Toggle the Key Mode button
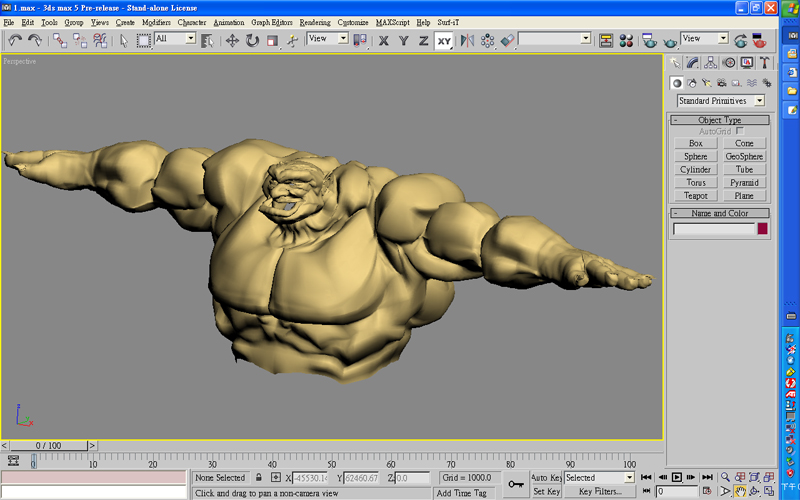This screenshot has height=500, width=800. 646,491
